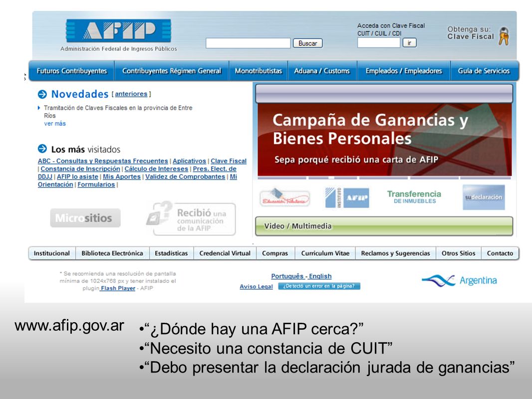
Task: Open Empleados / Empleadores menu
Action: coord(404,71)
